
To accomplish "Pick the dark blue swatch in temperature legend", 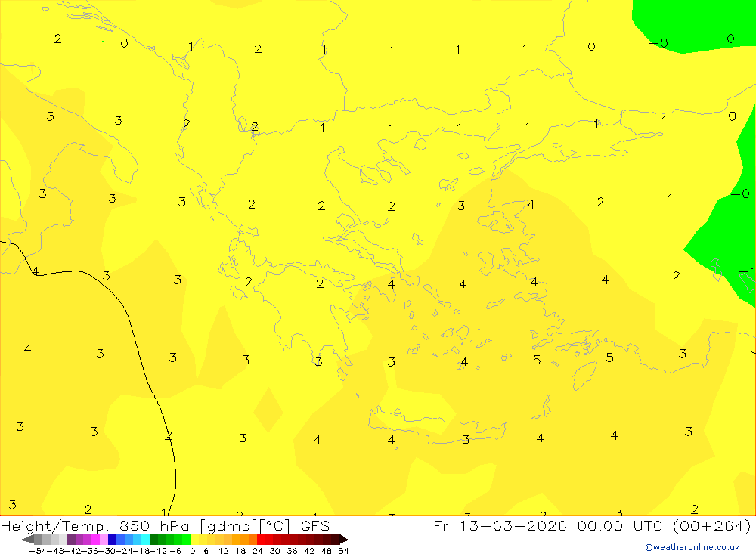I will pos(113,540).
